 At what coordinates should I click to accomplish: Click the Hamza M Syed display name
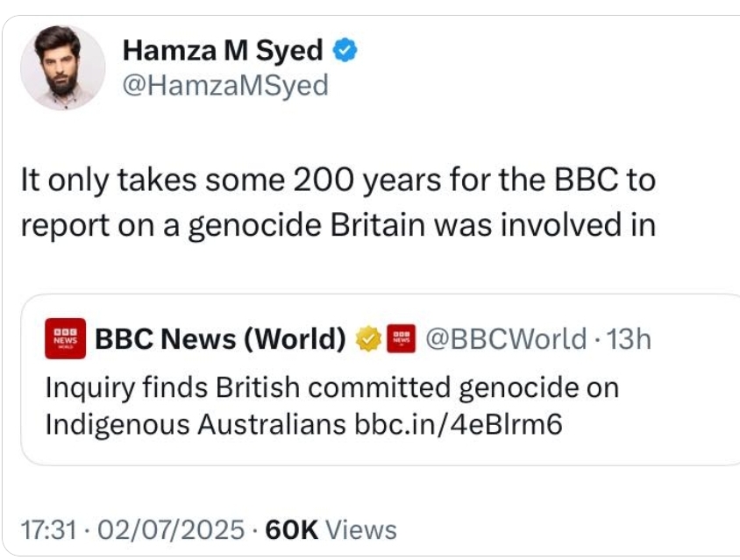(223, 51)
